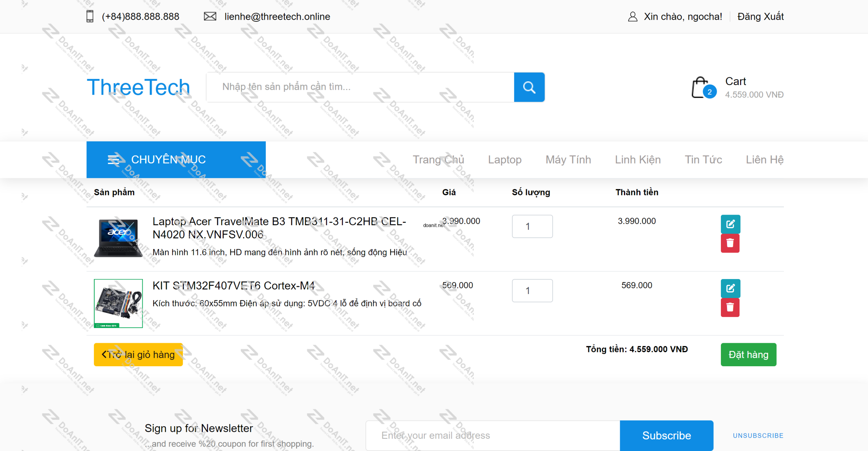
Task: Click the envelope email icon
Action: click(x=210, y=16)
